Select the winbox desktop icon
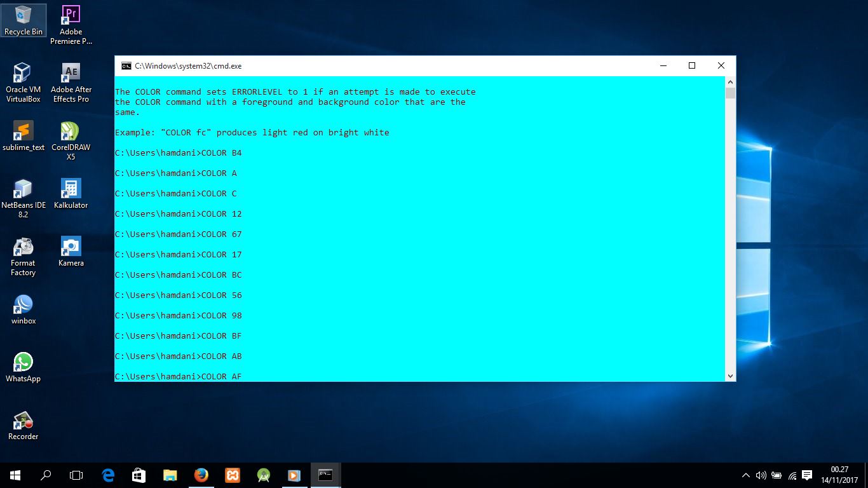868x488 pixels. coord(24,309)
